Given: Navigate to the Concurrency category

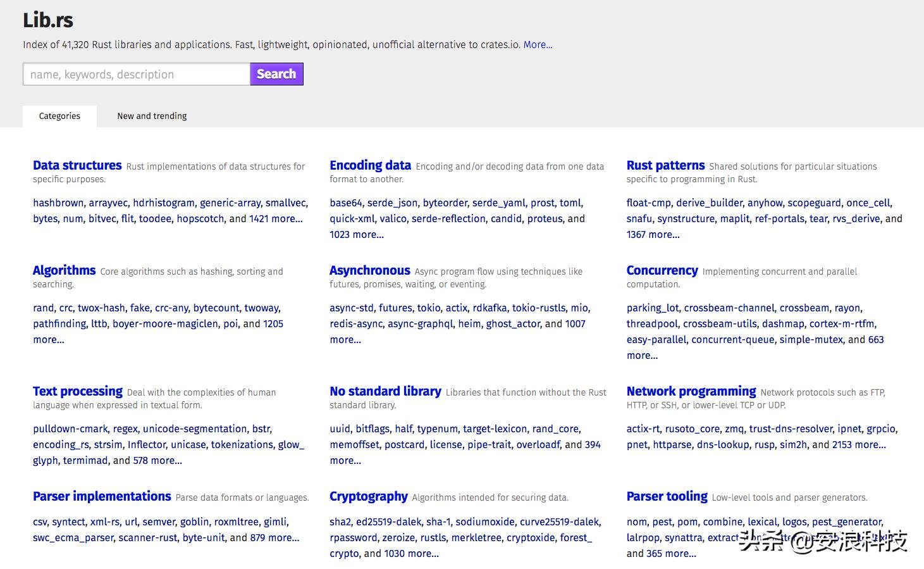Looking at the screenshot, I should click(662, 270).
